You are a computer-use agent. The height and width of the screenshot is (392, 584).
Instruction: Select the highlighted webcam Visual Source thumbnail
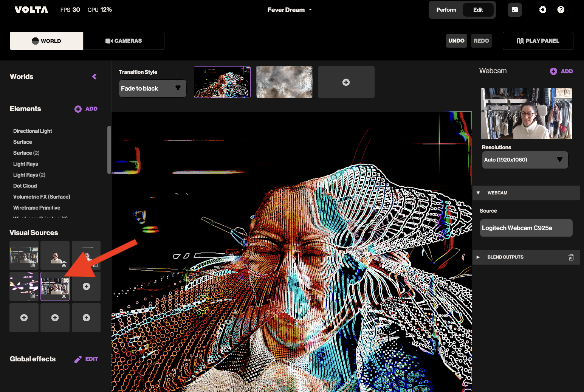click(55, 286)
